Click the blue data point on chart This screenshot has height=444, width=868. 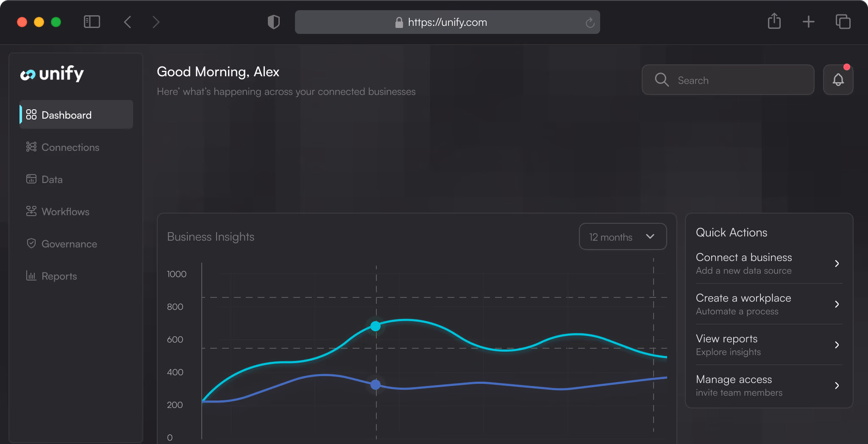point(376,385)
